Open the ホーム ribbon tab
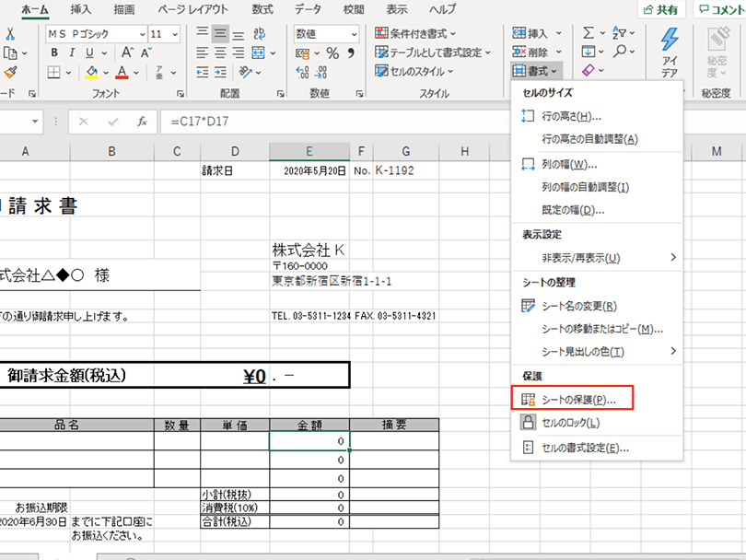The height and width of the screenshot is (560, 746). coord(35,9)
